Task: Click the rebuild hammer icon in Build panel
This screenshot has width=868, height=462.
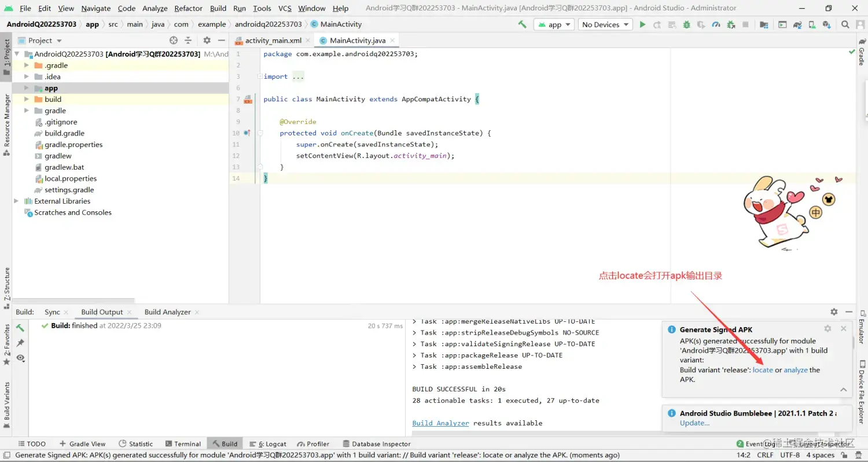Action: coord(20,328)
